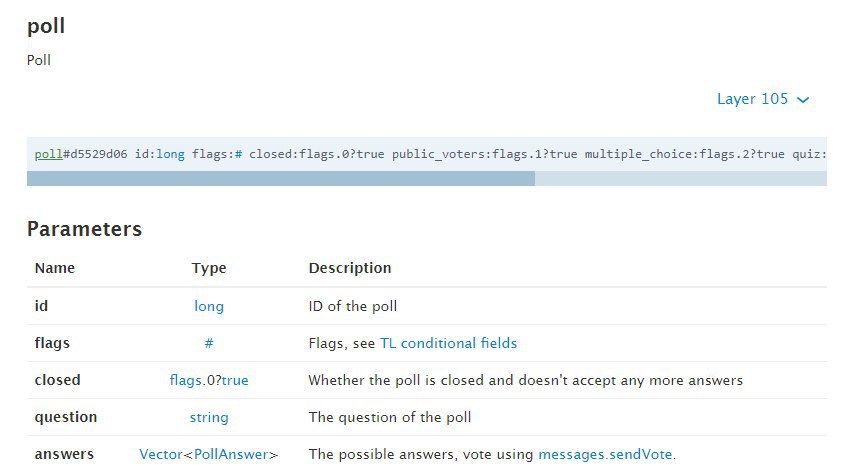The width and height of the screenshot is (857, 472).
Task: Open the 'PollAnswer' type link
Action: tap(231, 454)
